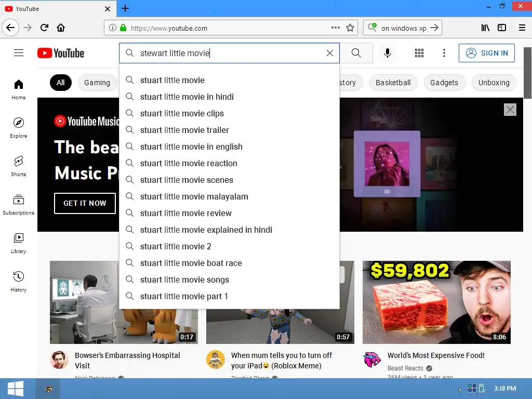The image size is (532, 399).
Task: Choose suggestion "stuart little movie reaction"
Action: 229,163
